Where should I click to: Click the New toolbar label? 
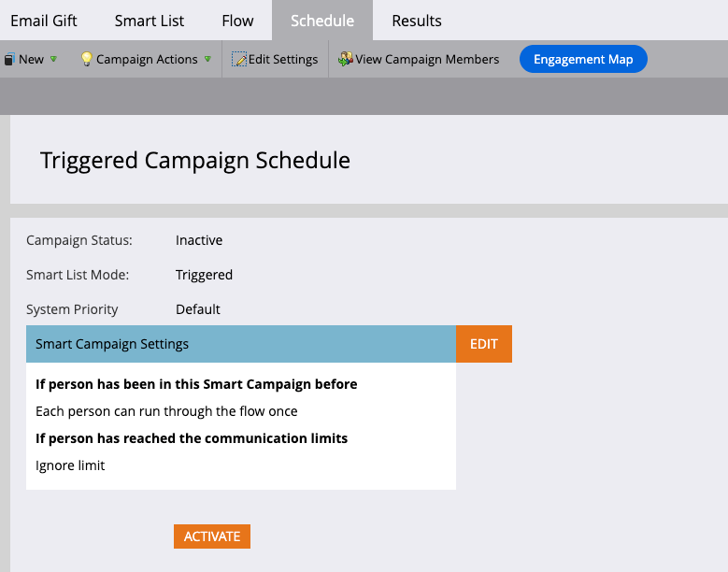point(31,60)
